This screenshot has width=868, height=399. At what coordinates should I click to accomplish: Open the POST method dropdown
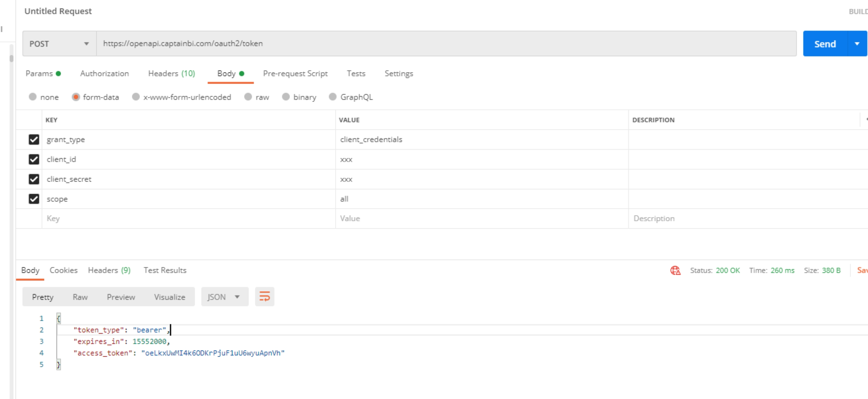(x=59, y=44)
